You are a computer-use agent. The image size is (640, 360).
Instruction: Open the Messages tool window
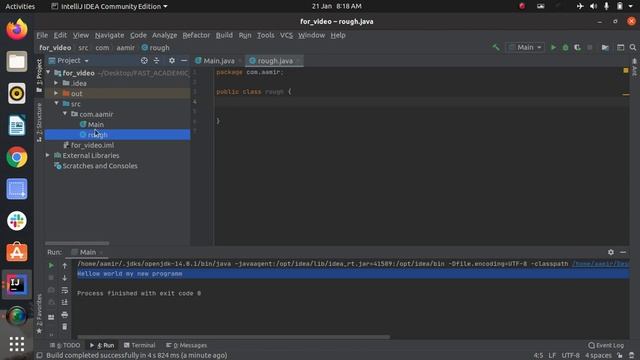coord(186,345)
